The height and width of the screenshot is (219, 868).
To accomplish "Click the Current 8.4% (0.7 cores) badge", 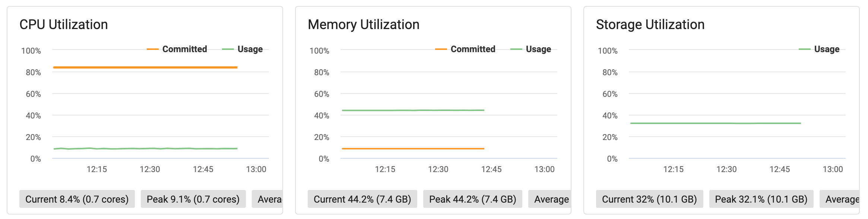I will pyautogui.click(x=77, y=199).
